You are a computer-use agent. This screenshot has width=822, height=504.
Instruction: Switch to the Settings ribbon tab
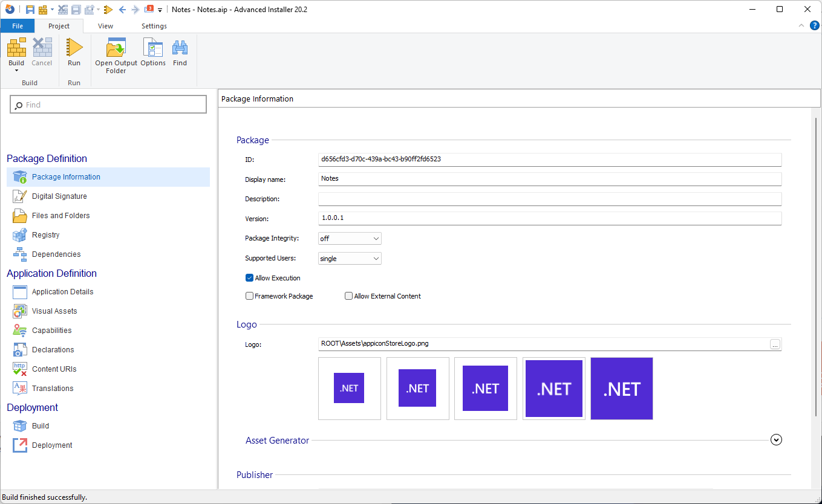click(x=154, y=26)
